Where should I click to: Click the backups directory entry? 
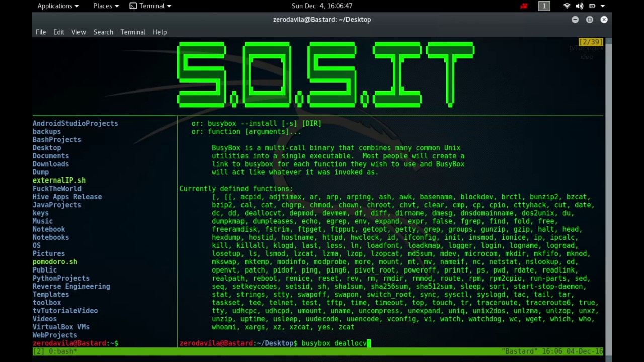pos(47,132)
